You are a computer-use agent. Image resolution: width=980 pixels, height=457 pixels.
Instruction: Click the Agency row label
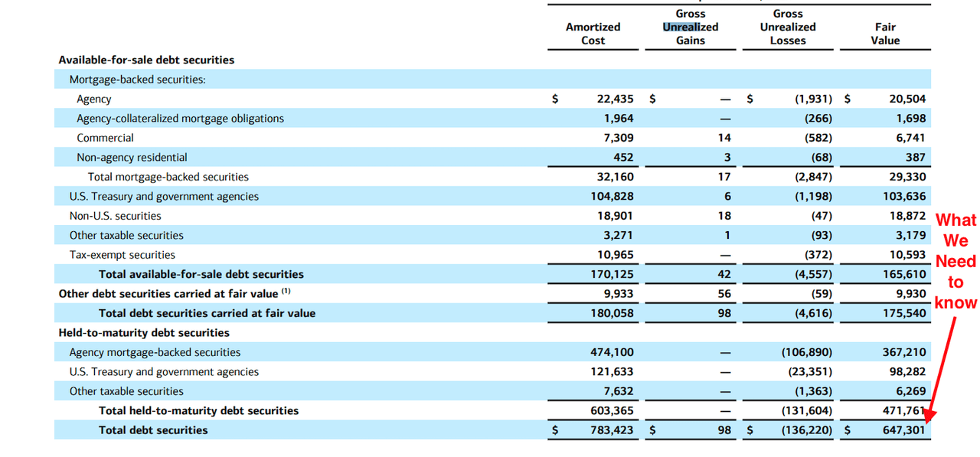pyautogui.click(x=93, y=99)
